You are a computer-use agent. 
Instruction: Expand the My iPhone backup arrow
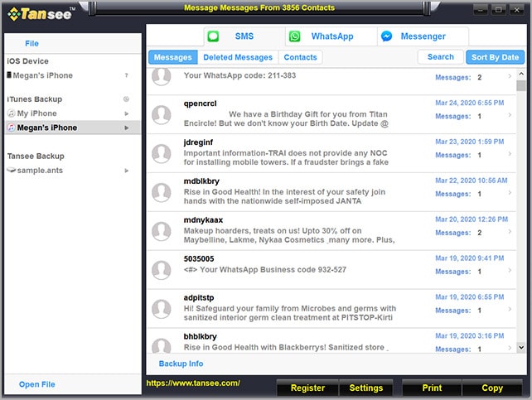click(127, 113)
